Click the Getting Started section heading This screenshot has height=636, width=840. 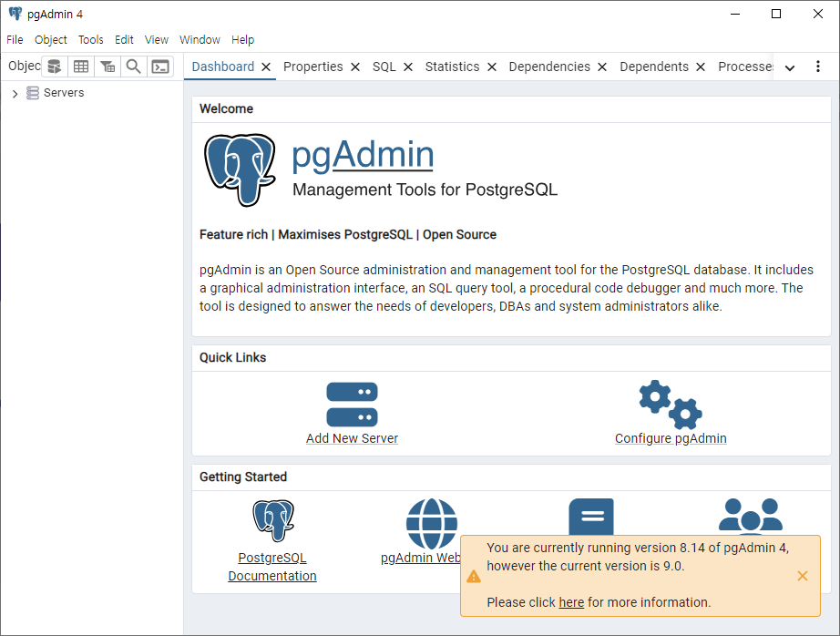click(x=243, y=477)
